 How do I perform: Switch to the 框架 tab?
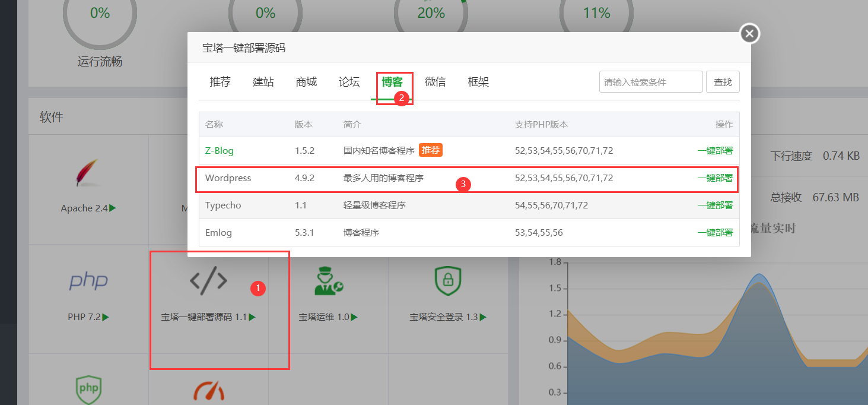(478, 83)
